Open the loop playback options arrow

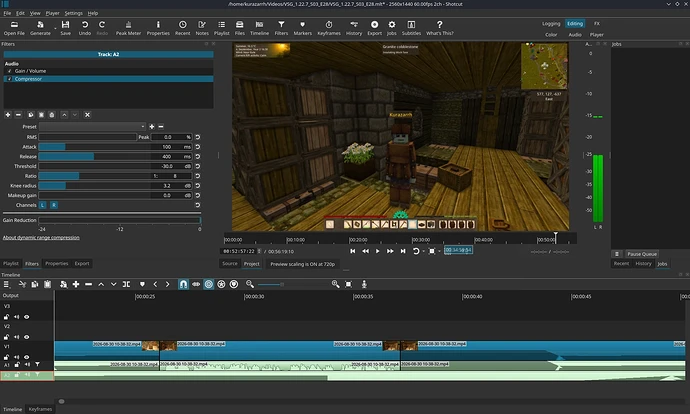tap(423, 251)
